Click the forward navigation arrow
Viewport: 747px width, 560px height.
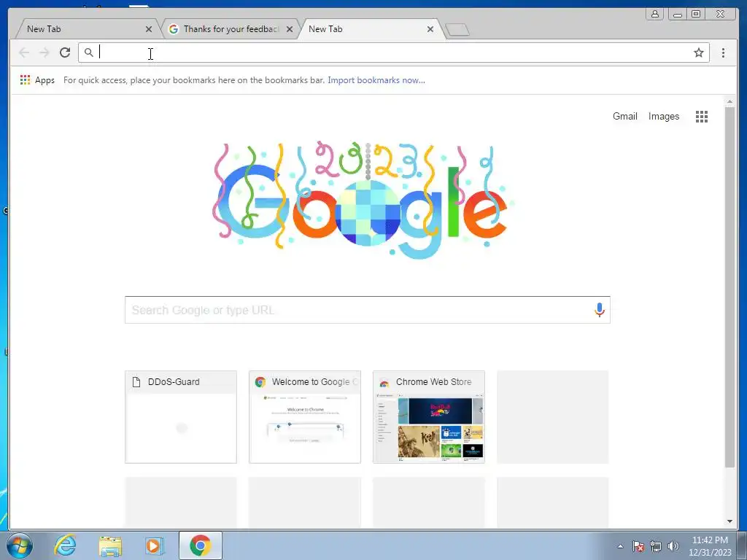[44, 52]
